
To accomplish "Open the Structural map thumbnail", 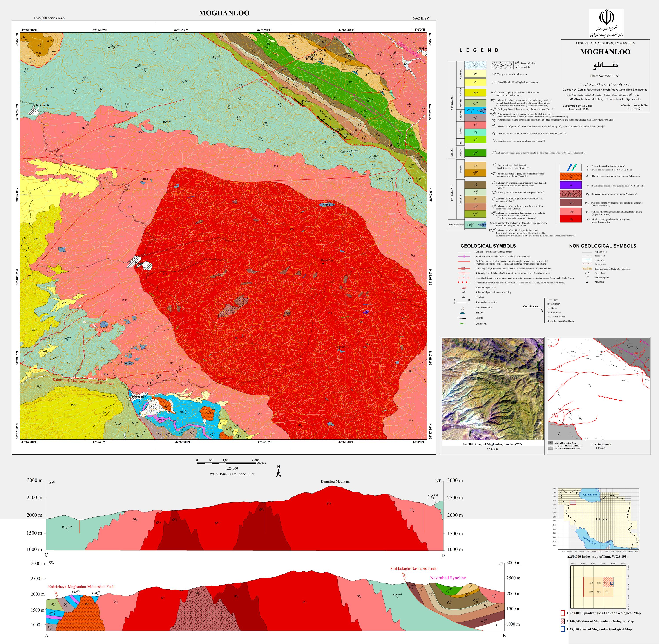I will coord(599,389).
